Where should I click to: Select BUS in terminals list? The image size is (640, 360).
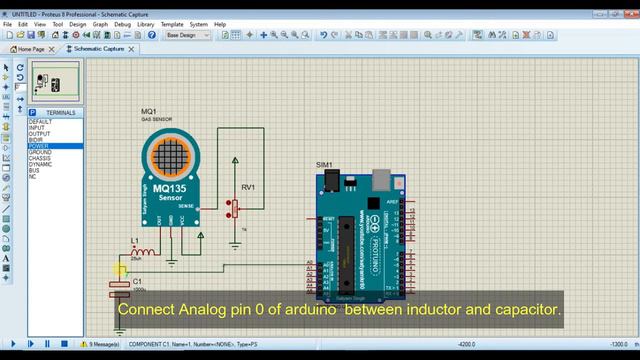pos(56,171)
